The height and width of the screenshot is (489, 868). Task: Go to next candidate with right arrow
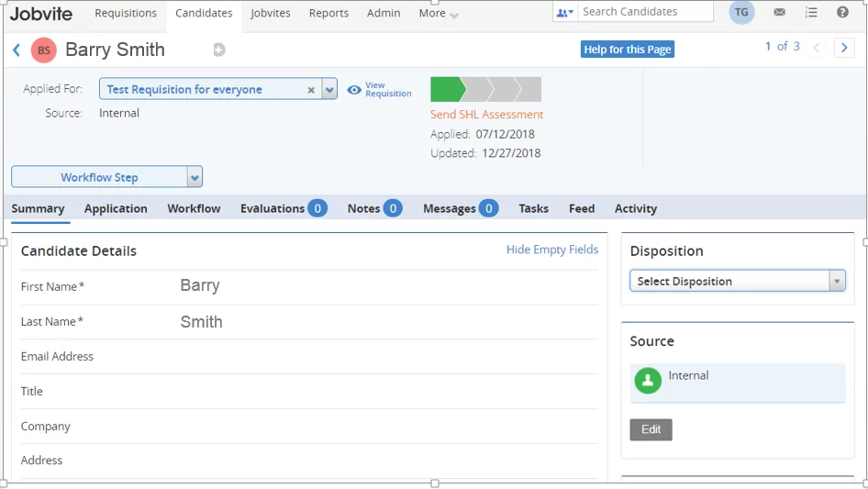pos(844,48)
